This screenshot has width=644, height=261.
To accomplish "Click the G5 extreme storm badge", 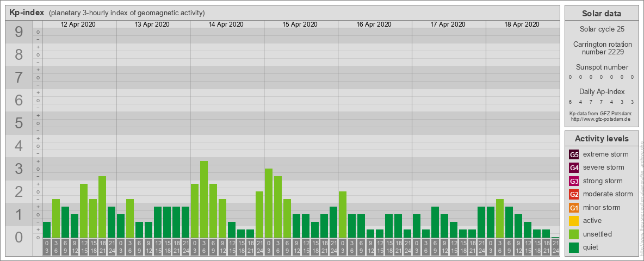I will (x=574, y=155).
